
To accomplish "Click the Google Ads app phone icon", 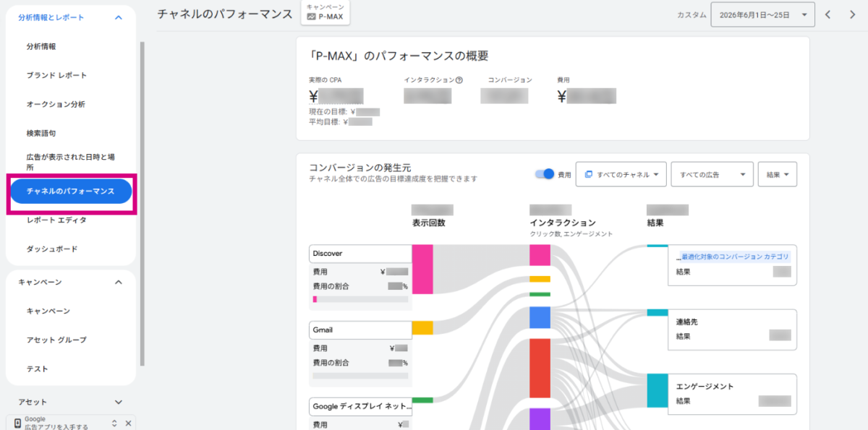I will click(17, 423).
